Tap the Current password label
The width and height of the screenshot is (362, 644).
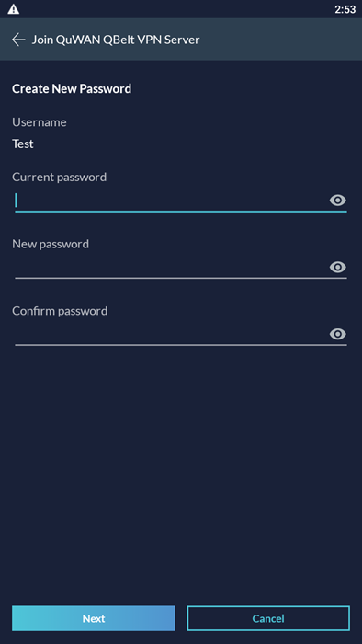59,177
